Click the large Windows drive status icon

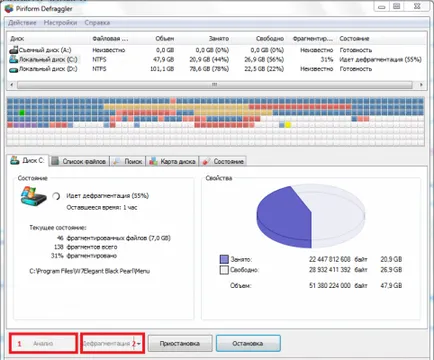[x=33, y=196]
